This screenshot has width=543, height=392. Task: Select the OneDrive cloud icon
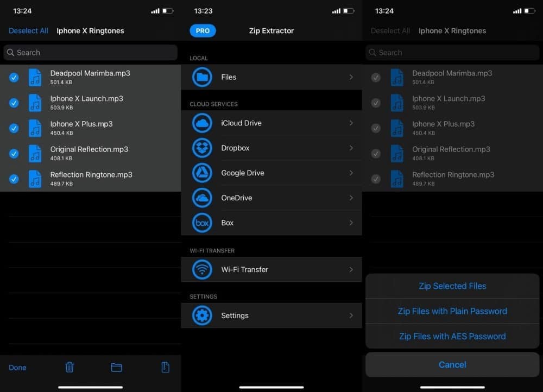click(202, 198)
